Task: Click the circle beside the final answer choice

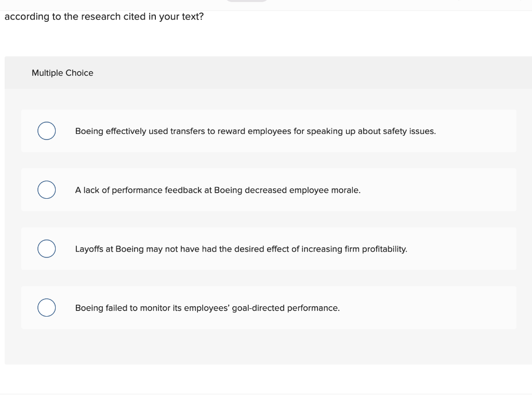Action: (x=46, y=307)
